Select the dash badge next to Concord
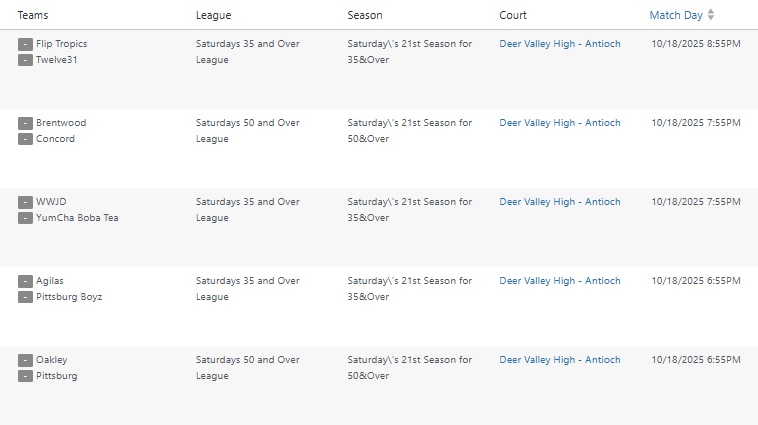The width and height of the screenshot is (758, 425). coord(25,139)
